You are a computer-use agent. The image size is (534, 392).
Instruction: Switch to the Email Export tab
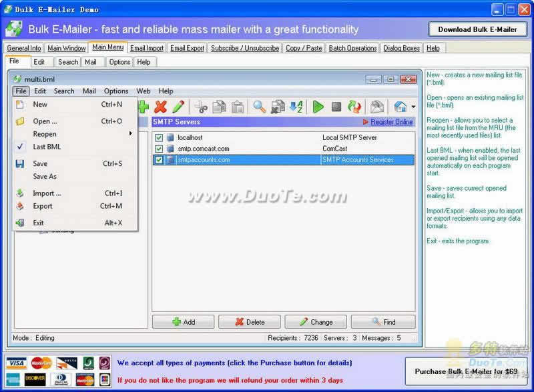click(x=188, y=48)
